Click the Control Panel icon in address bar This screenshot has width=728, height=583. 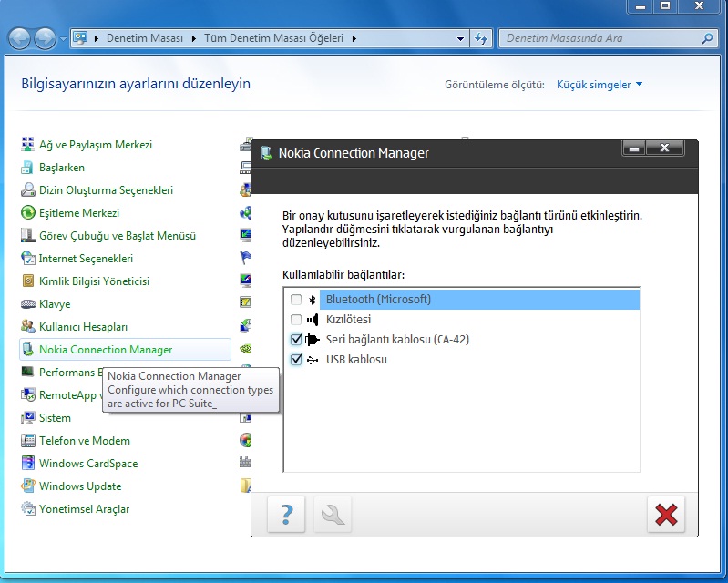tap(80, 37)
